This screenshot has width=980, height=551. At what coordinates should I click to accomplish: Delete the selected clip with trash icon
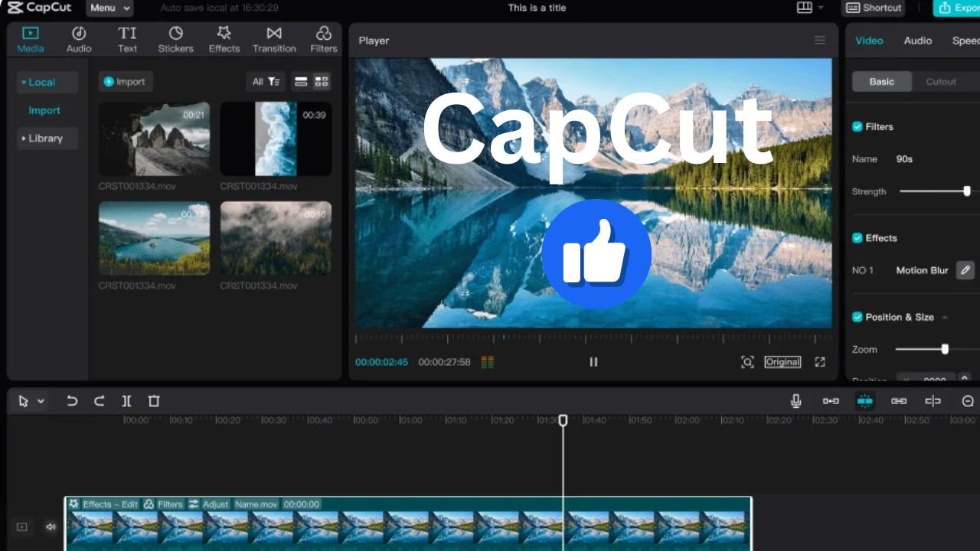pyautogui.click(x=154, y=401)
